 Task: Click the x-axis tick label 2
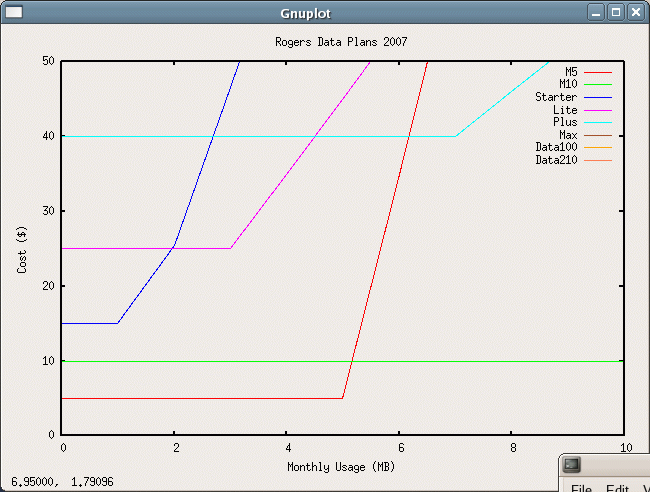pyautogui.click(x=176, y=448)
